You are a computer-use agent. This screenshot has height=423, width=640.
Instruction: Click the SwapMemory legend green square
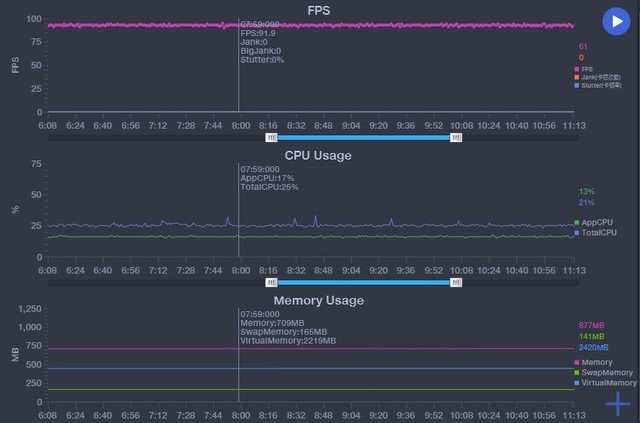577,372
